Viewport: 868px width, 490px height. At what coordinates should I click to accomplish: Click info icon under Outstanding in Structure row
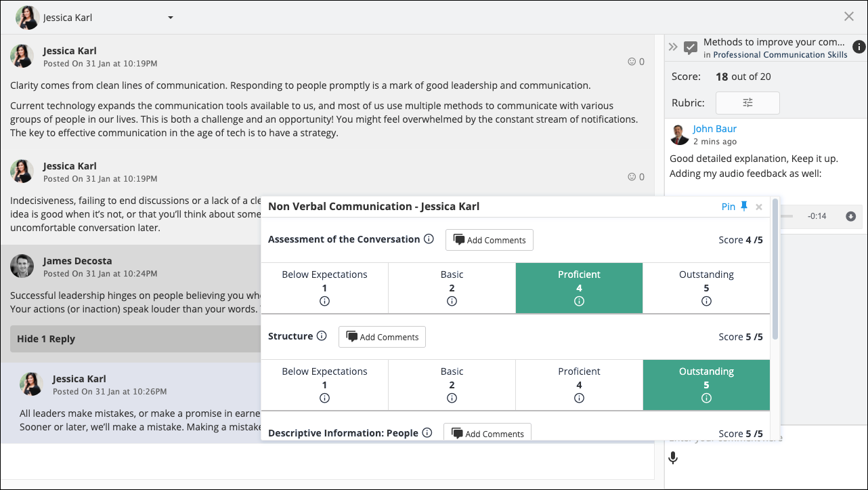706,399
